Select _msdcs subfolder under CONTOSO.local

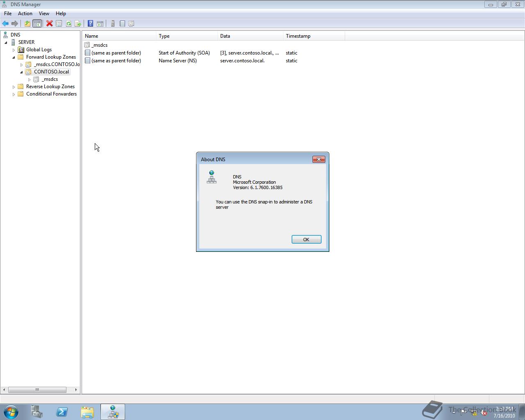pos(50,79)
